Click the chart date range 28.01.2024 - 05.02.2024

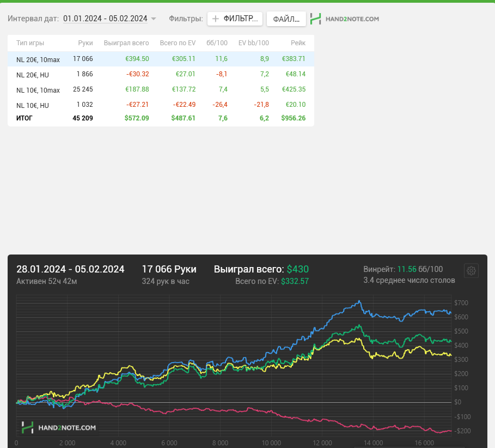point(70,269)
